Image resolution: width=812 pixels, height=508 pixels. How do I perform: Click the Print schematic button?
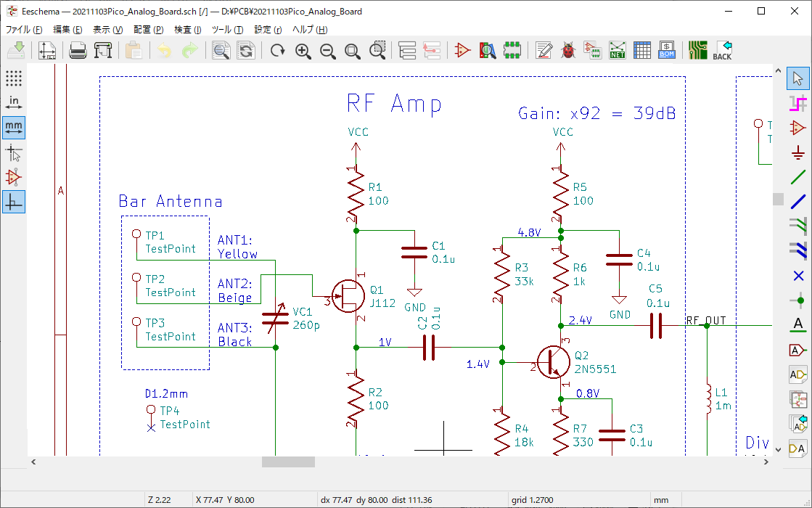(78, 50)
